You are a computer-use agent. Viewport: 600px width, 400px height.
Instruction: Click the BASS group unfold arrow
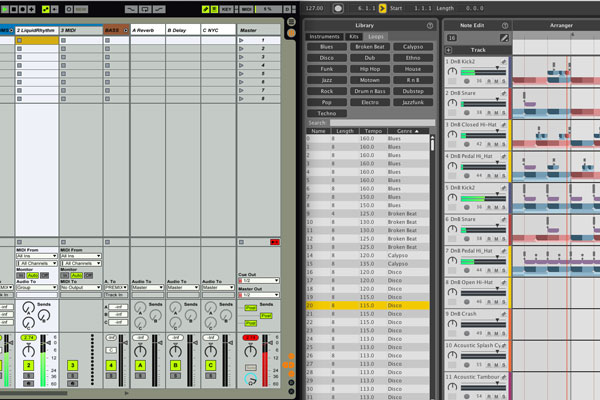pos(125,30)
